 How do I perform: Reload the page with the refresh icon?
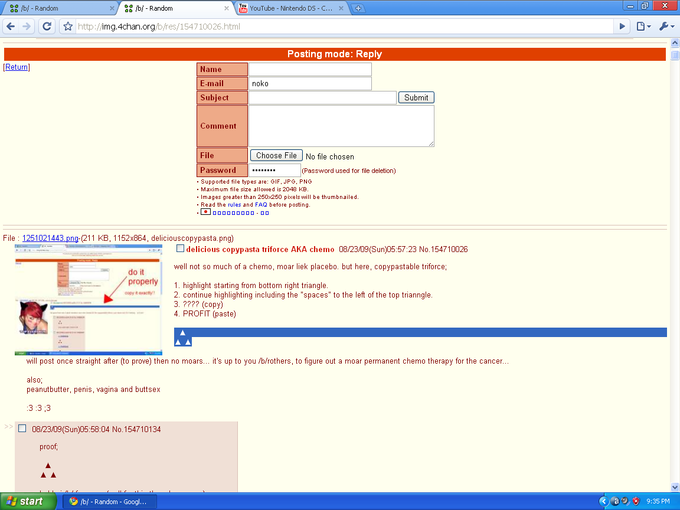tap(47, 26)
